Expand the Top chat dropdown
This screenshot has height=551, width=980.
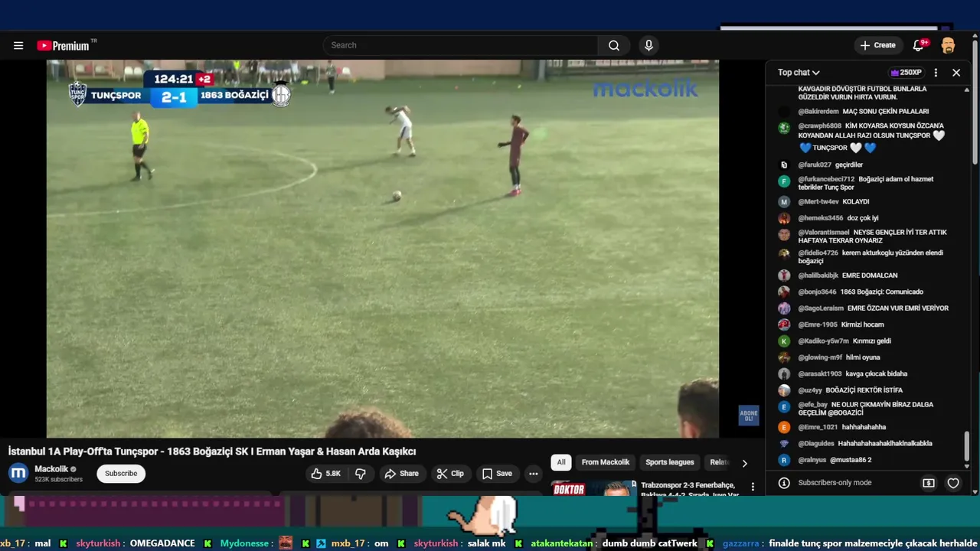[799, 73]
